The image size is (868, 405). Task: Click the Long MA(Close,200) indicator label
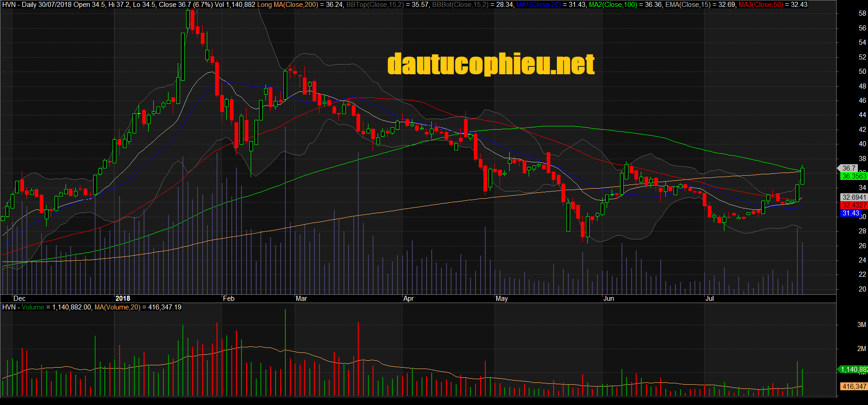click(x=288, y=5)
